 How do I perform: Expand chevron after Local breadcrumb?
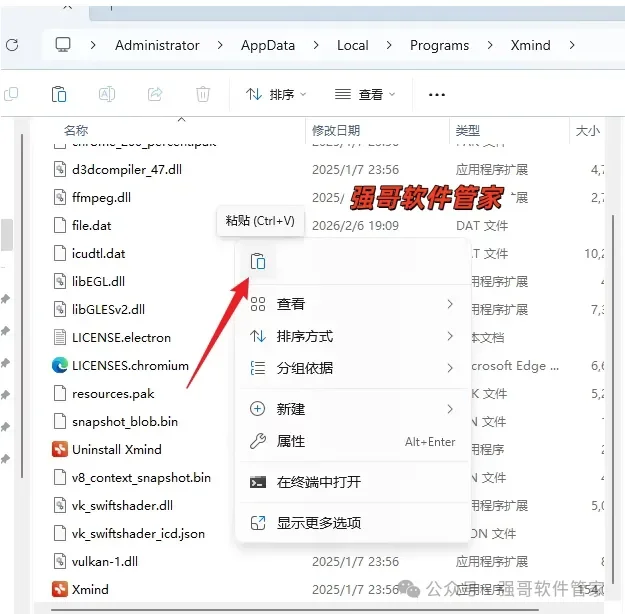click(x=389, y=45)
